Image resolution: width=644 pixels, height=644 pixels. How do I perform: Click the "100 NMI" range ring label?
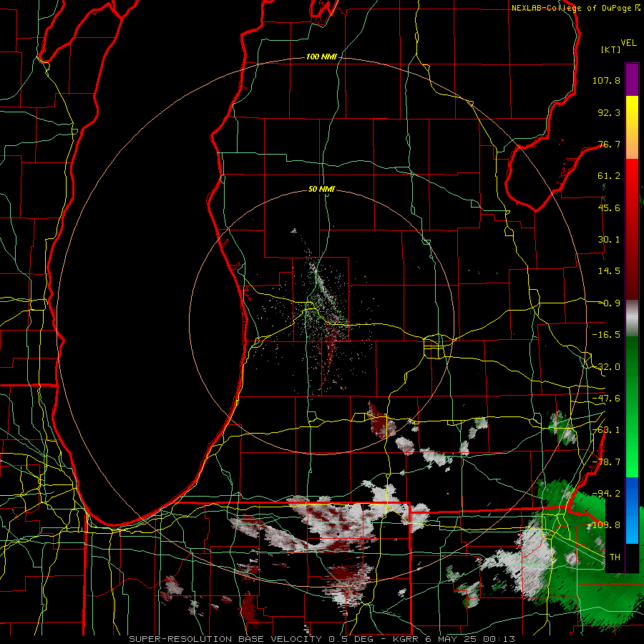click(321, 57)
